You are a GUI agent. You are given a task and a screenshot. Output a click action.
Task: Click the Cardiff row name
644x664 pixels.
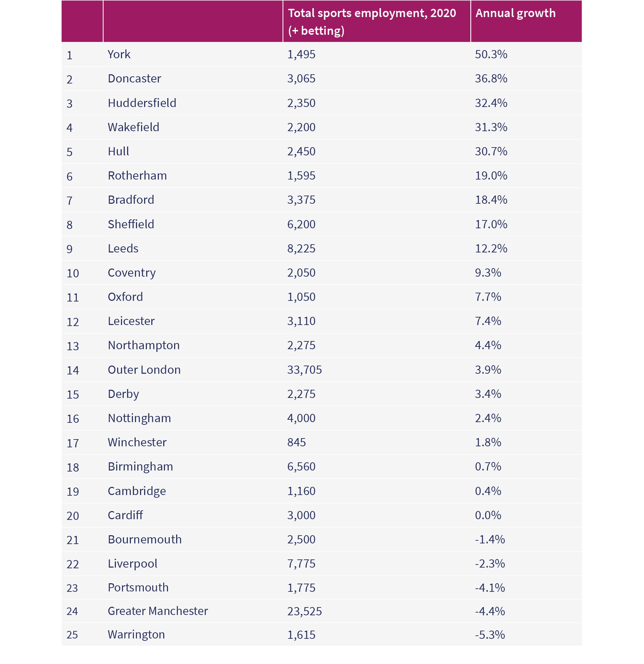[x=125, y=515]
